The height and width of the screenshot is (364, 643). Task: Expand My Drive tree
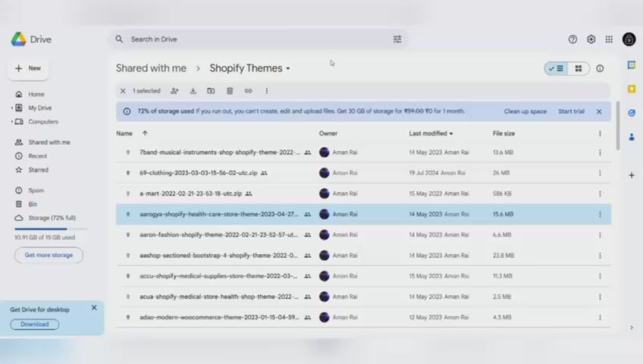11,108
